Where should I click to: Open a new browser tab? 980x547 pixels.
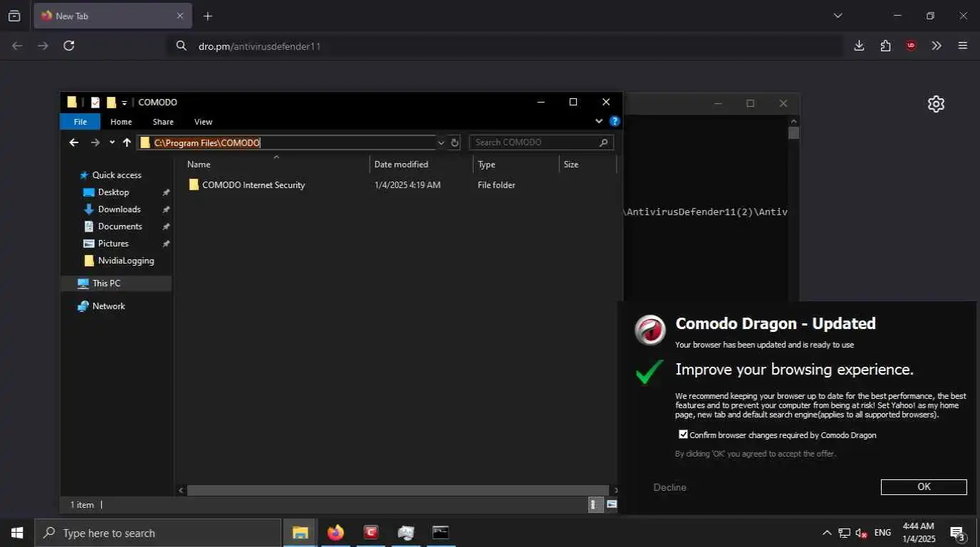(207, 16)
